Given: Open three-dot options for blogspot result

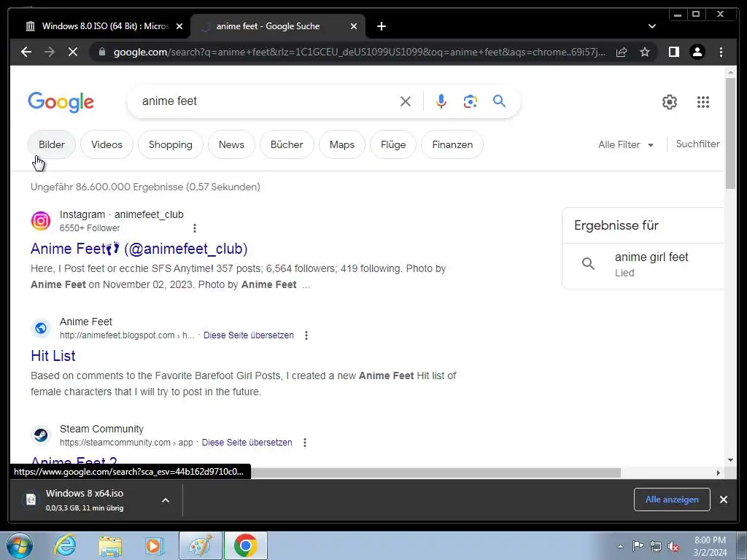Looking at the screenshot, I should (x=306, y=335).
